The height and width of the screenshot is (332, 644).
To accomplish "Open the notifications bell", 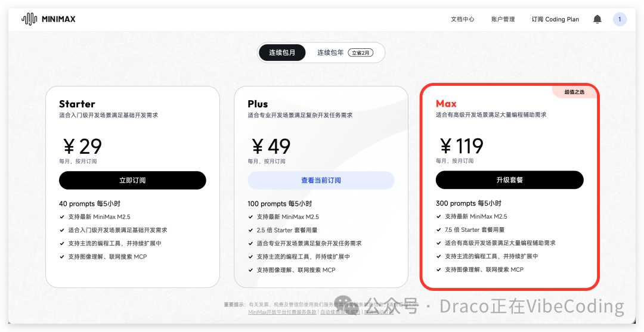I will coord(597,19).
